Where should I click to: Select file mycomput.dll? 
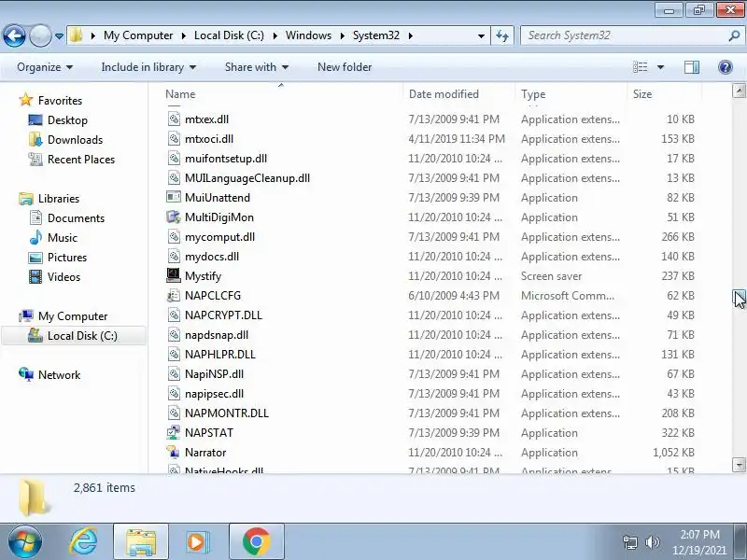[x=219, y=237]
